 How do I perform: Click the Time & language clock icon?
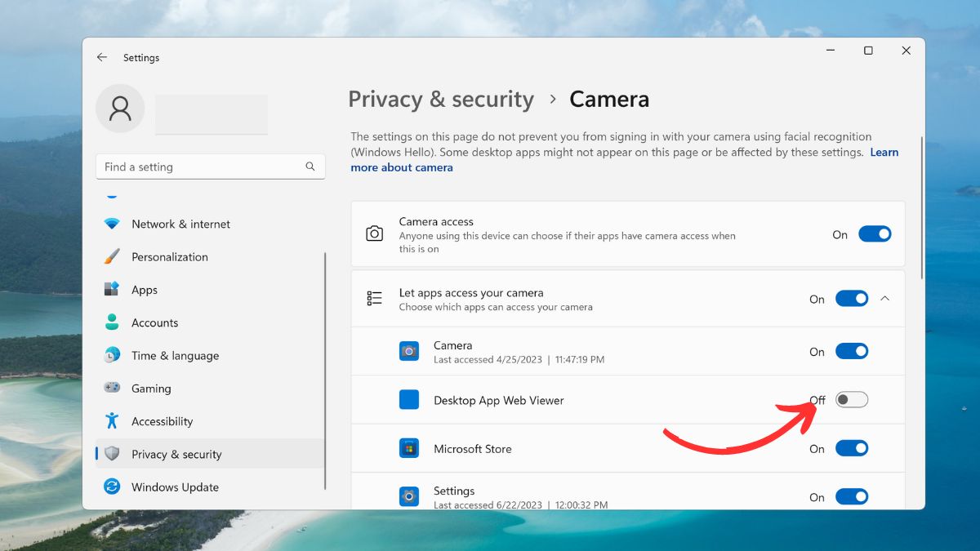point(112,355)
